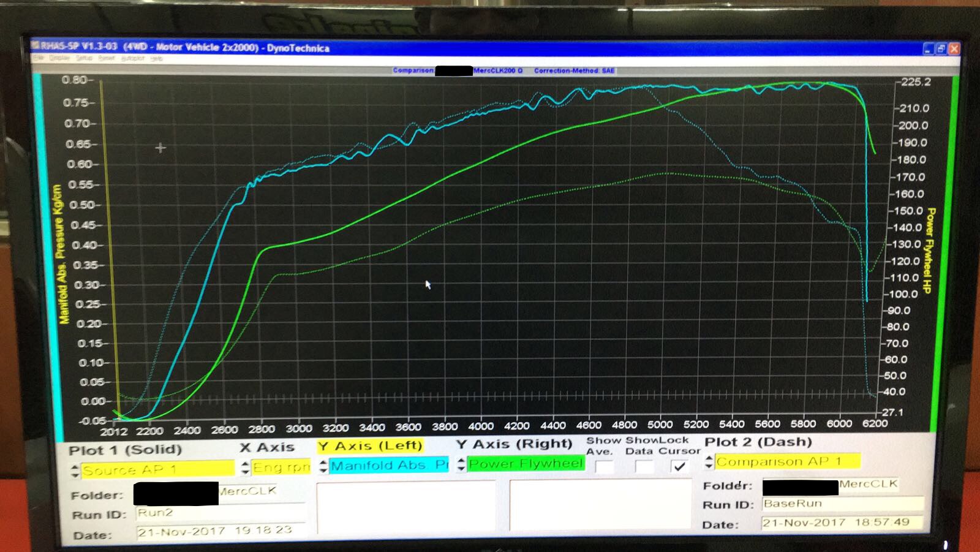The width and height of the screenshot is (980, 552).
Task: Click the Plot 2 Comparison AP 1 stepper arrows
Action: (x=709, y=462)
